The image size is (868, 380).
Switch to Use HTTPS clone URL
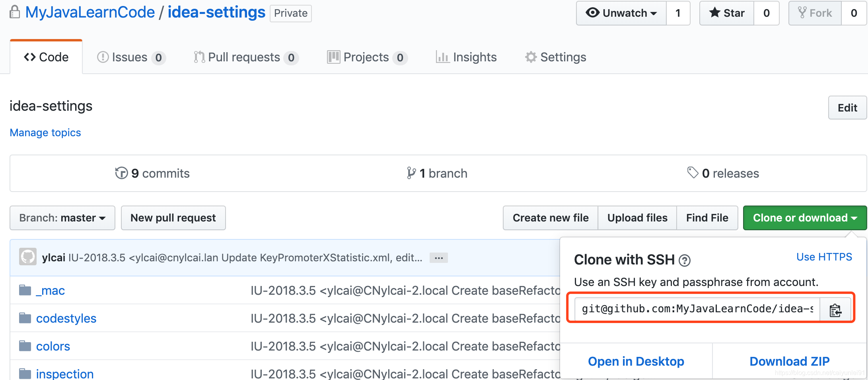tap(824, 257)
